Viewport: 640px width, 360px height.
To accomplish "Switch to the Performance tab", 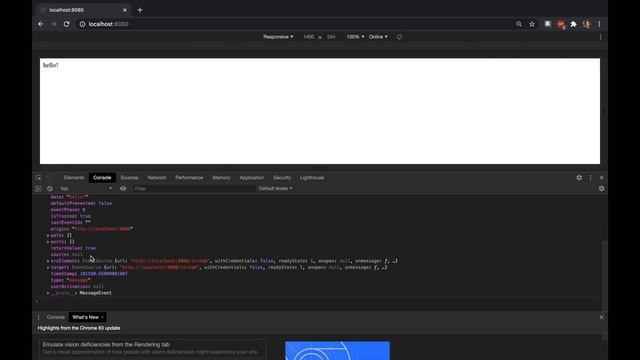I will click(189, 178).
